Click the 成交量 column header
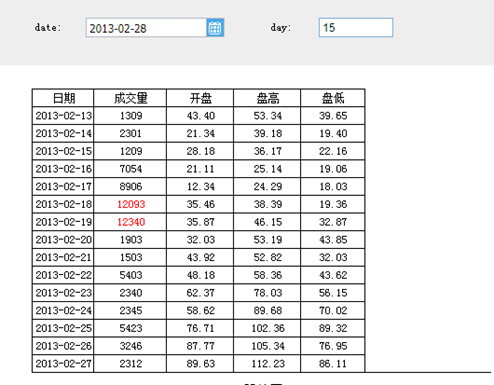 130,98
